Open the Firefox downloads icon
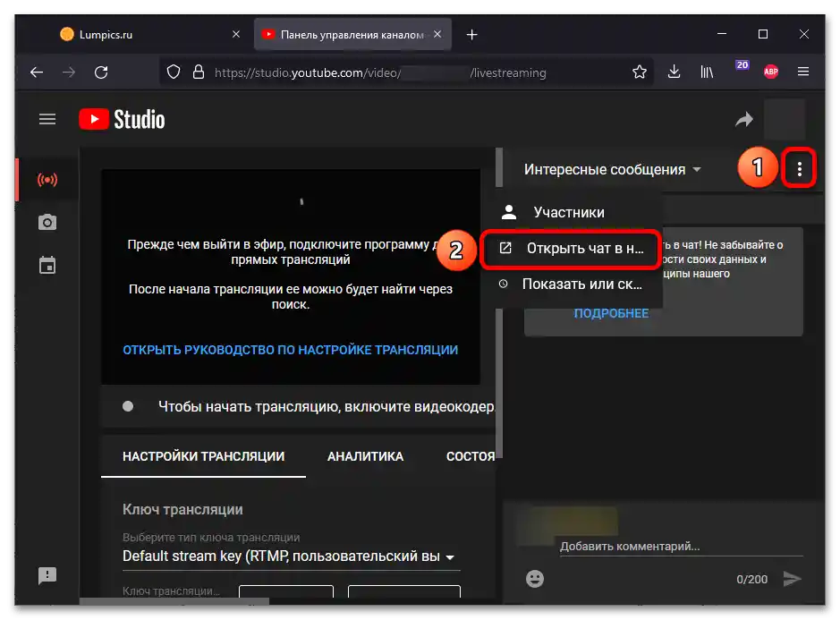 click(x=674, y=72)
